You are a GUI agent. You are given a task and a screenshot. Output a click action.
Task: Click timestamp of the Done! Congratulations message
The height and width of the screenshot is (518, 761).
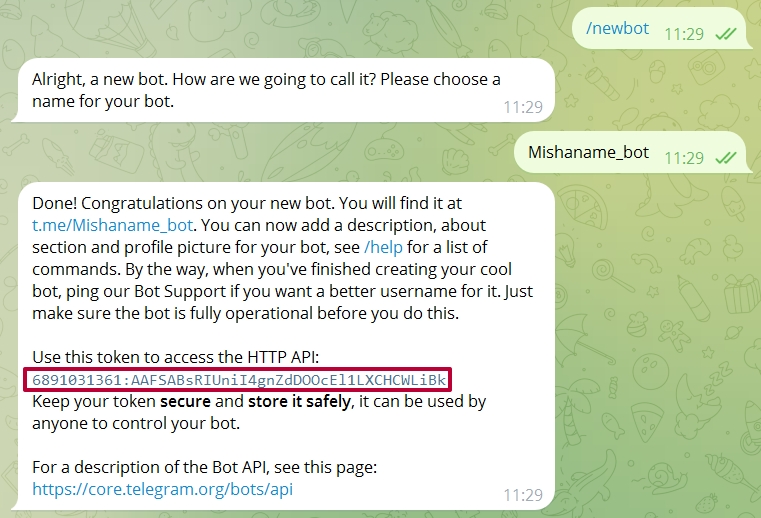tap(523, 495)
